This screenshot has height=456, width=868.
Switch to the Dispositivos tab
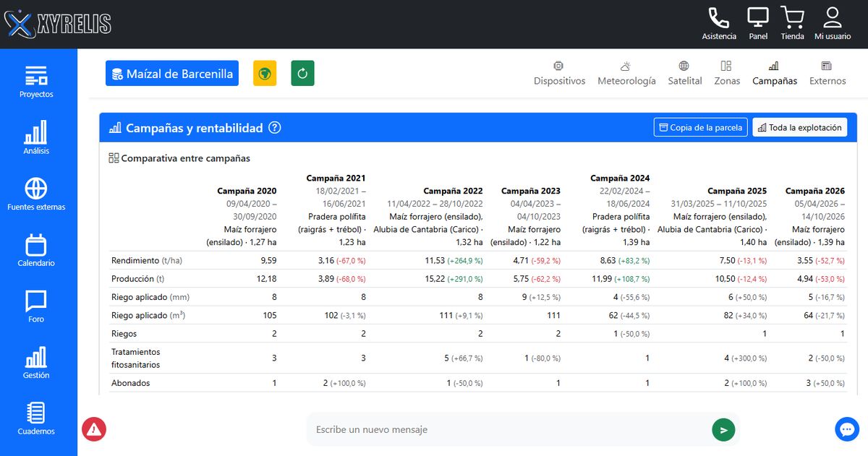[x=560, y=73]
